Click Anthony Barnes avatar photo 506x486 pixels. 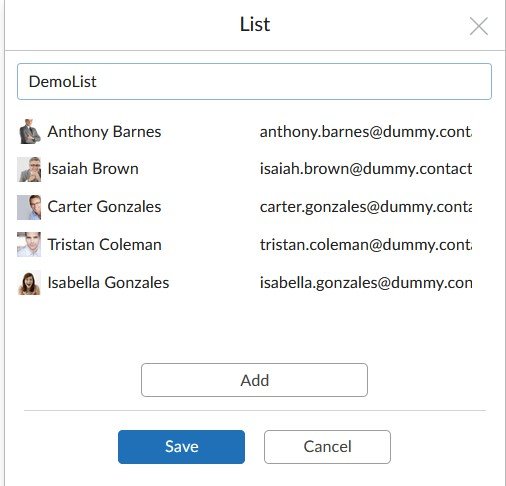pos(29,132)
